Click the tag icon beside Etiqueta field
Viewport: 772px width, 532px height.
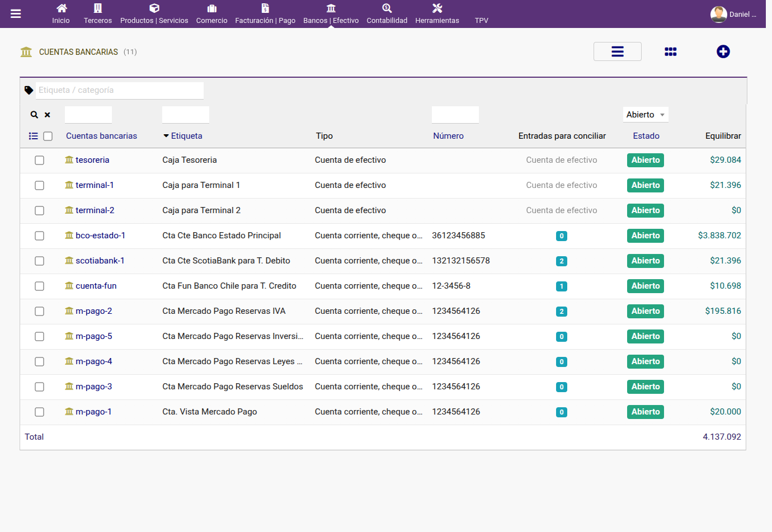(29, 90)
